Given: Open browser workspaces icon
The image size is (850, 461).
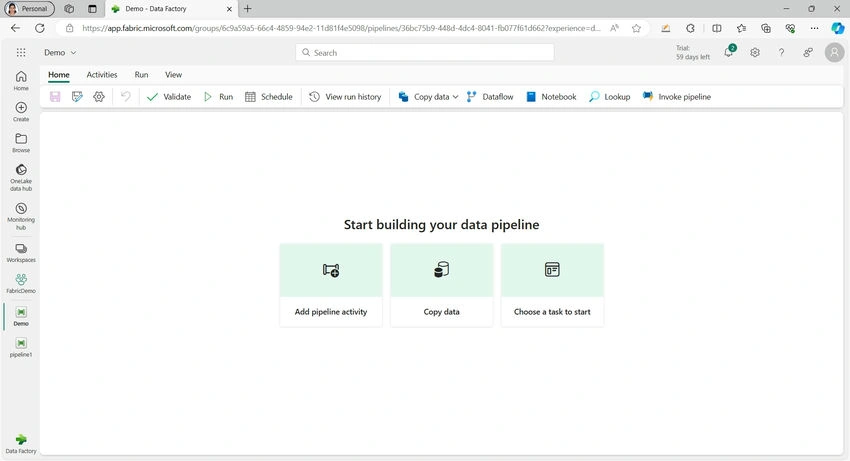Looking at the screenshot, I should point(69,9).
